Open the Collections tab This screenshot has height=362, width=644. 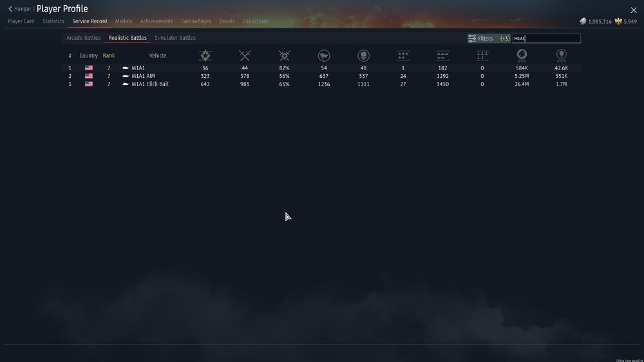[256, 21]
